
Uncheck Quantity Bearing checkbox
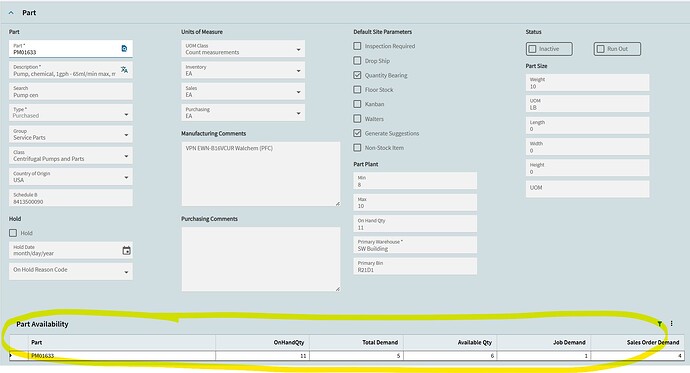[357, 75]
